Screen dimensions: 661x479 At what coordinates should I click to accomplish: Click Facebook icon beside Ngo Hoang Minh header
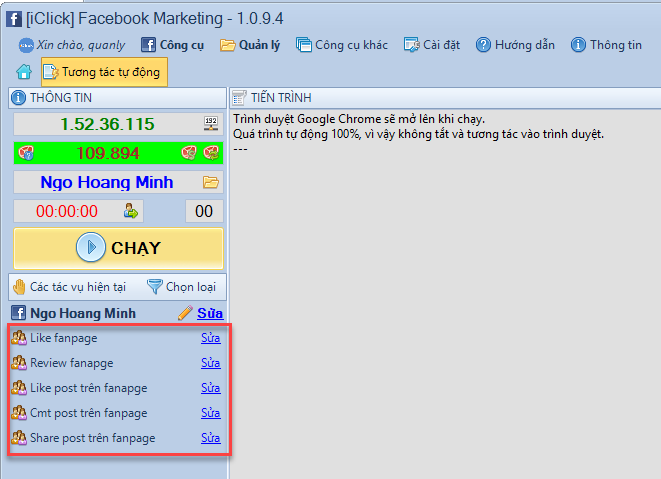[18, 313]
